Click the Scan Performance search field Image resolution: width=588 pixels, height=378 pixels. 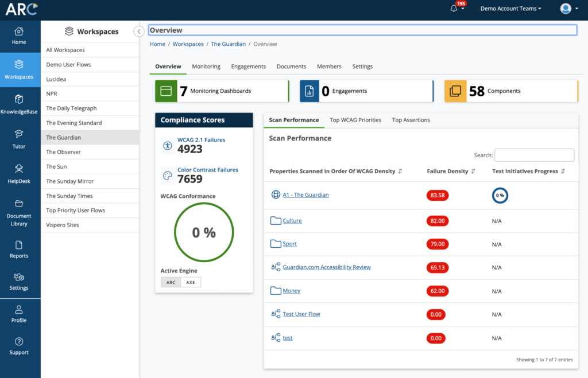pyautogui.click(x=534, y=155)
